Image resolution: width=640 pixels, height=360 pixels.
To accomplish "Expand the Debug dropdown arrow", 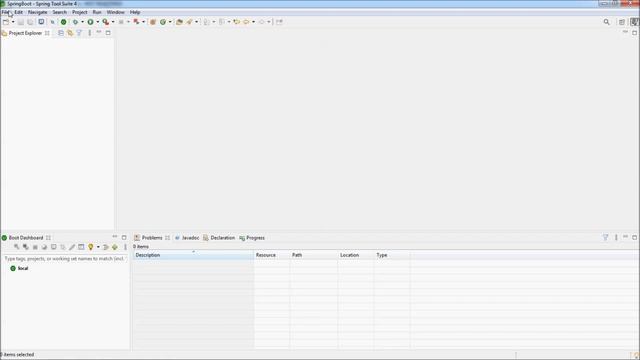I will tap(82, 22).
